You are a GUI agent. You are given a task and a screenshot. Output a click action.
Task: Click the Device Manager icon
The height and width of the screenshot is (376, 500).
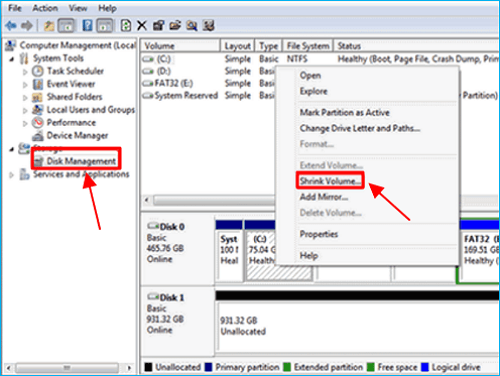click(x=38, y=136)
